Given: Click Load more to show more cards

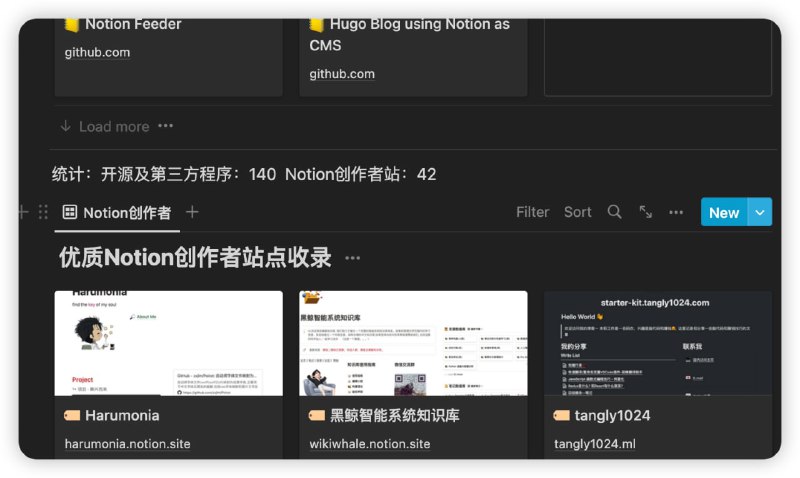Looking at the screenshot, I should tap(114, 127).
